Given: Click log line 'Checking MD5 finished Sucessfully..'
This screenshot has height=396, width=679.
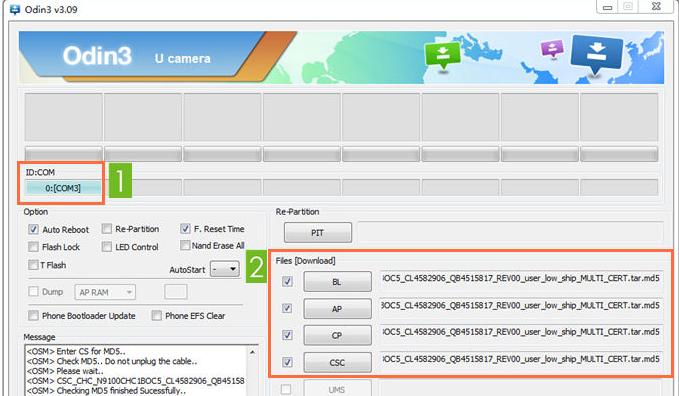Looking at the screenshot, I should click(x=106, y=390).
